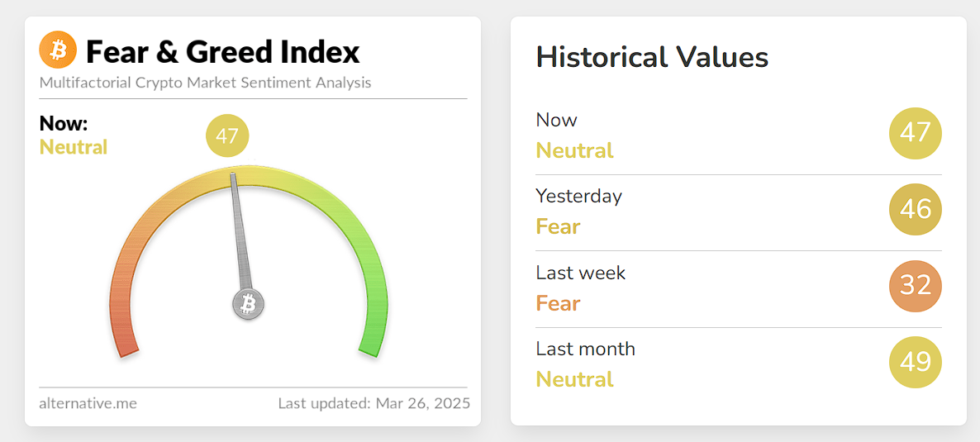This screenshot has width=980, height=442.
Task: Click the Multifactorial Crypto Market Sentiment Analysis subtitle
Action: click(x=205, y=83)
